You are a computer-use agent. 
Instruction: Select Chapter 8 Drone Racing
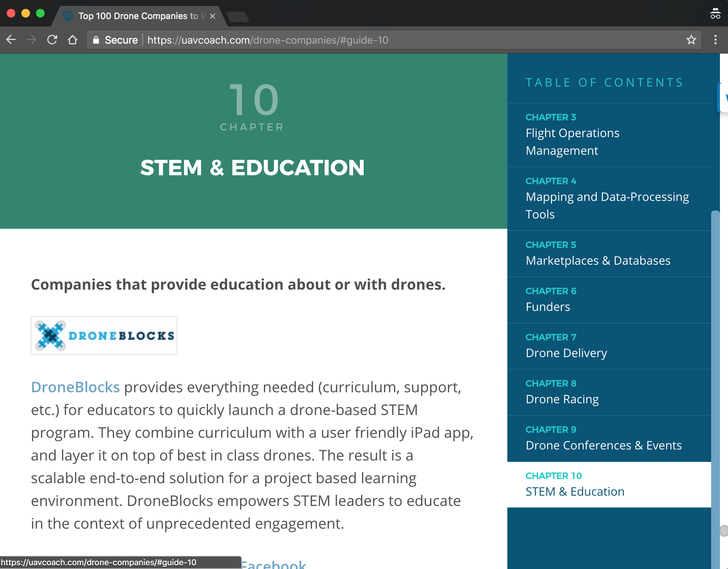[609, 392]
